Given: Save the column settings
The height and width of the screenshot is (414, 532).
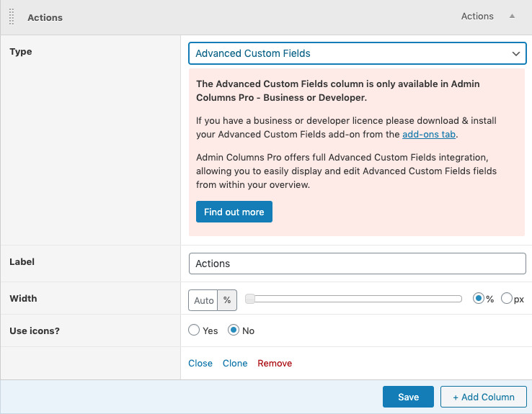Looking at the screenshot, I should pyautogui.click(x=408, y=397).
